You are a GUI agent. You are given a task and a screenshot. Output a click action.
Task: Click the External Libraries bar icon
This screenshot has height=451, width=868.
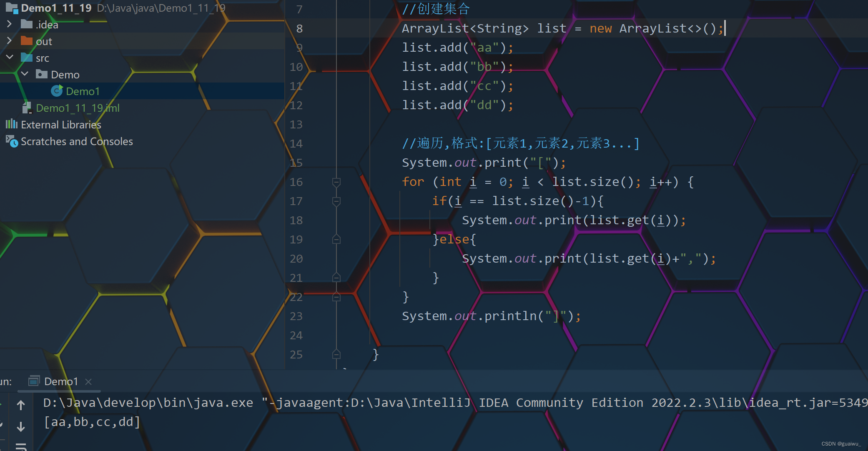(12, 124)
